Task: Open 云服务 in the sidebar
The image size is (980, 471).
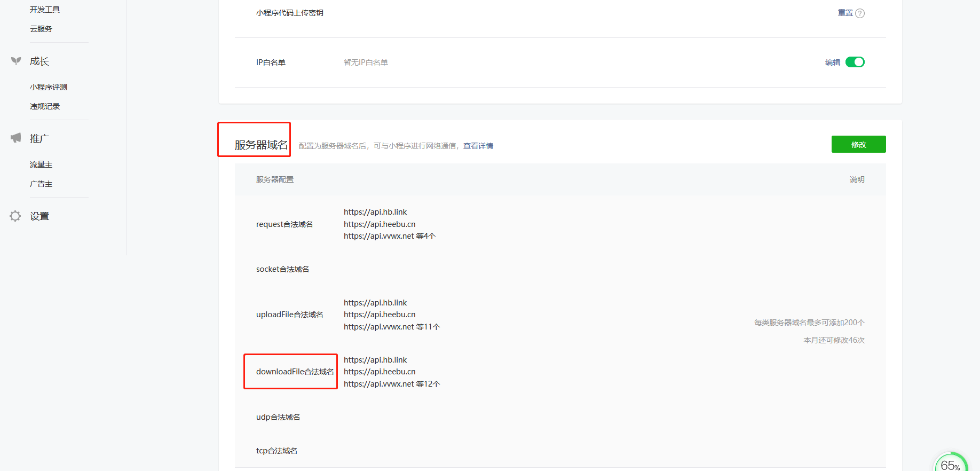Action: point(41,29)
